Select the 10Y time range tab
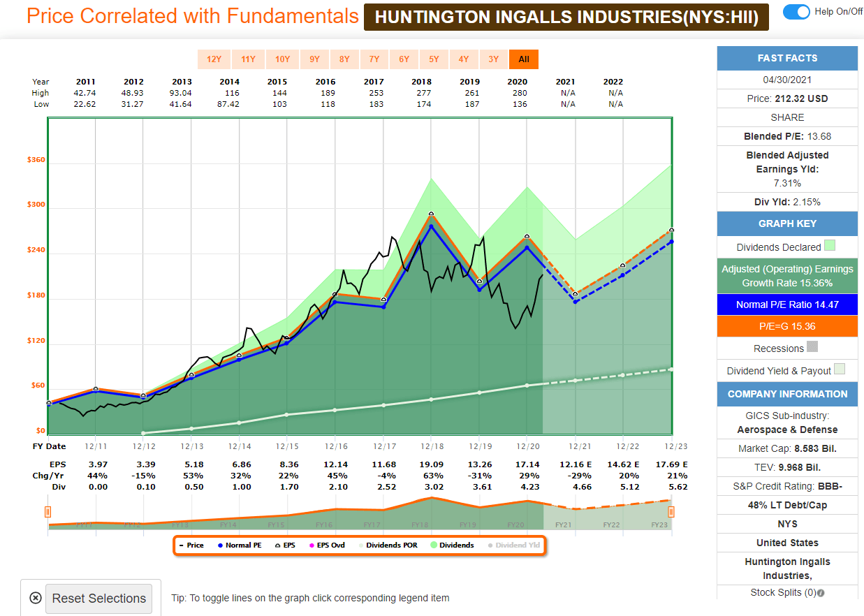The image size is (864, 616). 283,59
